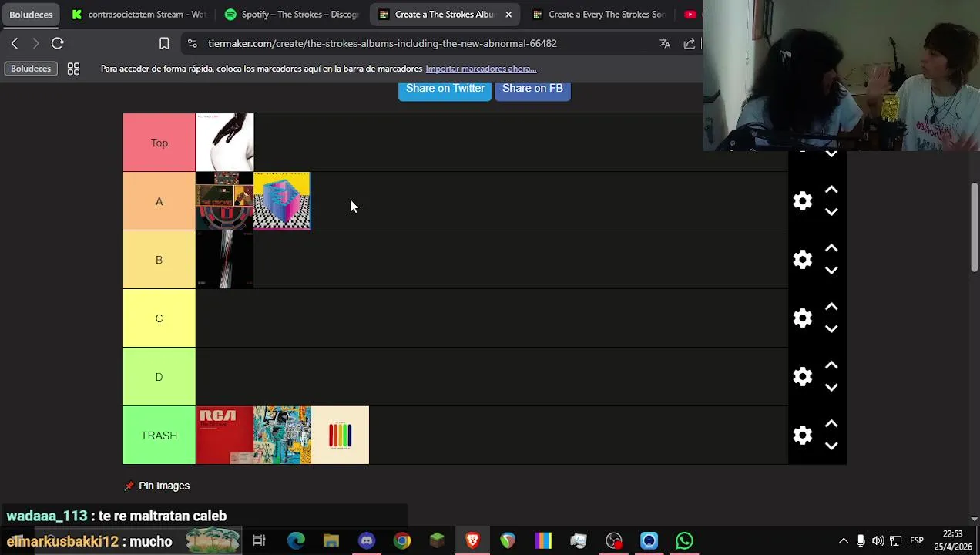Viewport: 980px width, 555px height.
Task: Select the green TRASH tier label
Action: coord(159,436)
